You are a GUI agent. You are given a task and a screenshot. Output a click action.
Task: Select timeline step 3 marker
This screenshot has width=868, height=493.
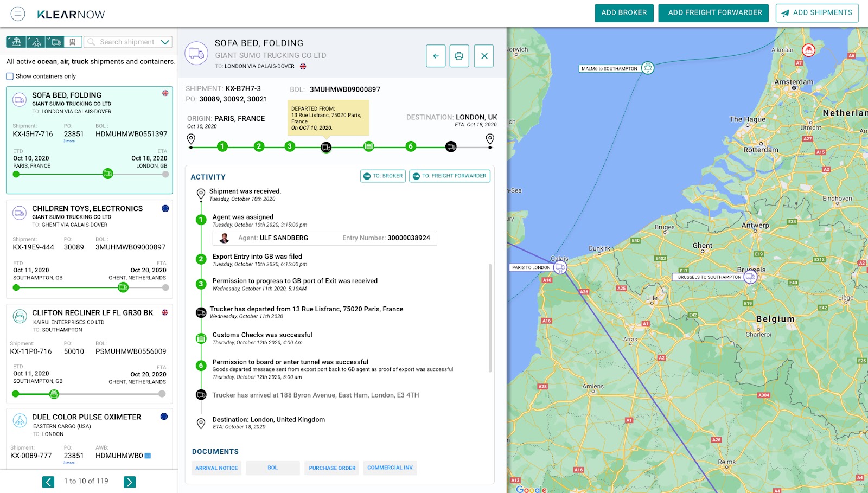coord(290,146)
